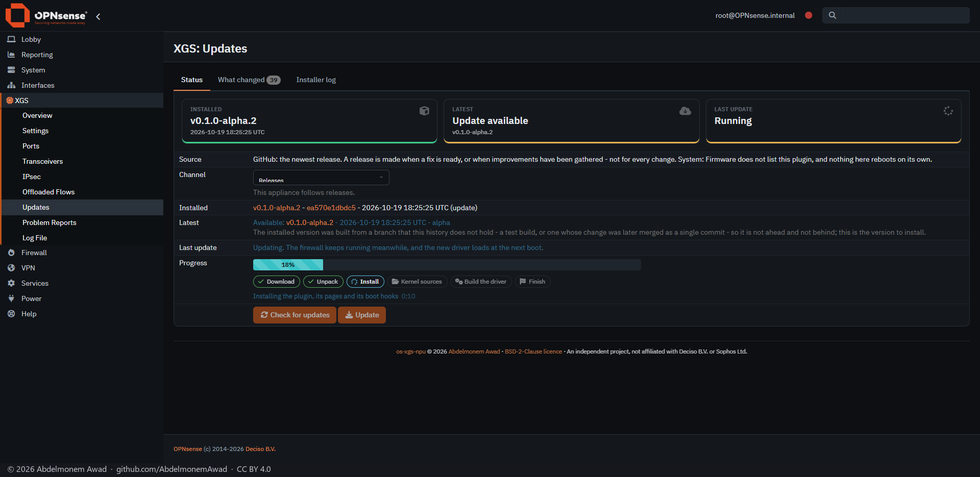Click the Reporting chart icon
This screenshot has width=980, height=477.
pos(11,55)
